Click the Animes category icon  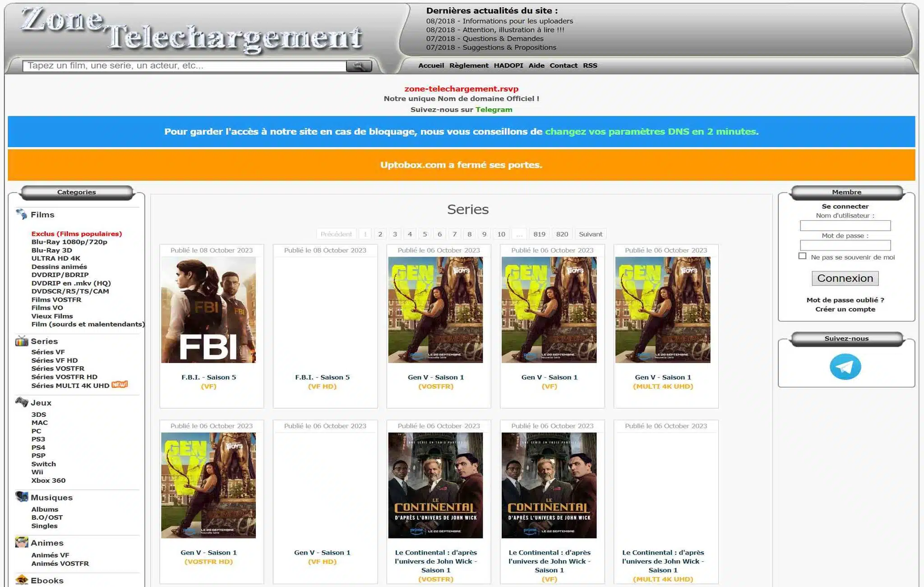[x=21, y=542]
